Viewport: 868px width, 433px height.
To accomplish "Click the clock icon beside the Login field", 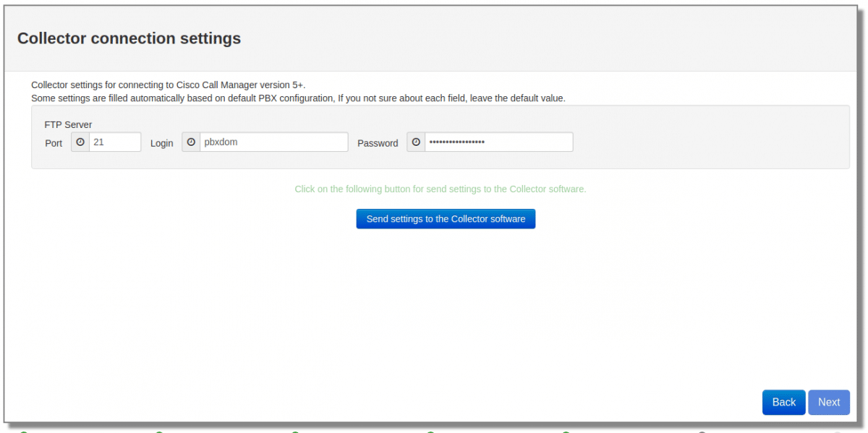I will [x=191, y=142].
